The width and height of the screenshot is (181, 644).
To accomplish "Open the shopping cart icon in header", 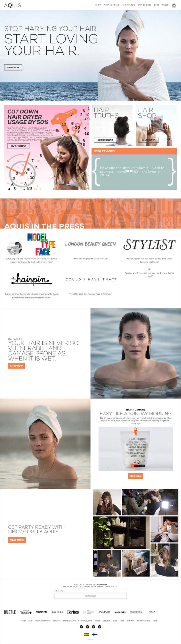I will pyautogui.click(x=174, y=5).
